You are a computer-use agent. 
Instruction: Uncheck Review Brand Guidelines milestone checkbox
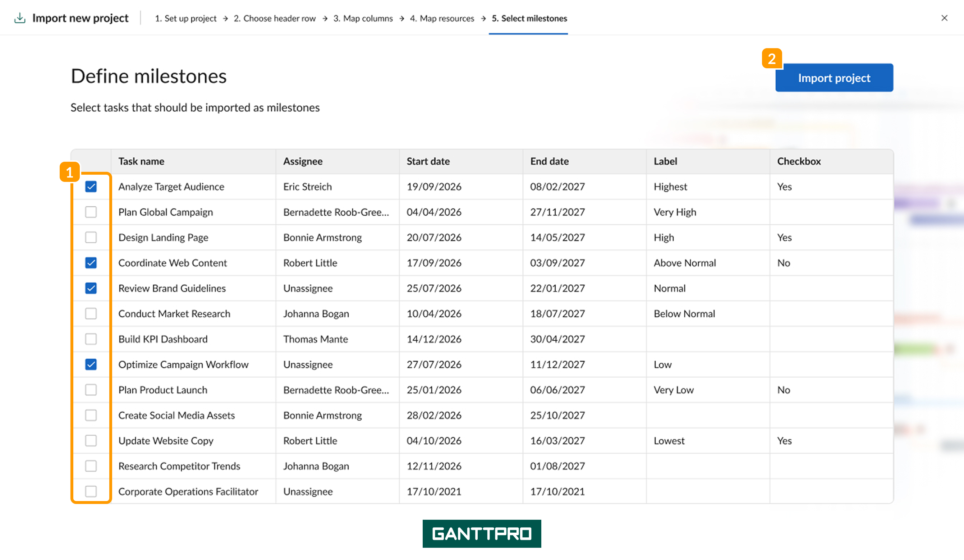(x=91, y=288)
